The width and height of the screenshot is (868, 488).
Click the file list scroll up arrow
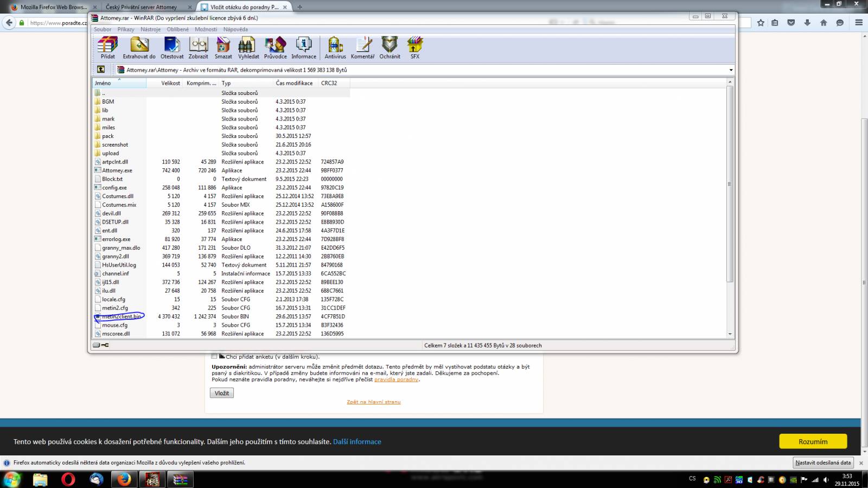pyautogui.click(x=730, y=82)
